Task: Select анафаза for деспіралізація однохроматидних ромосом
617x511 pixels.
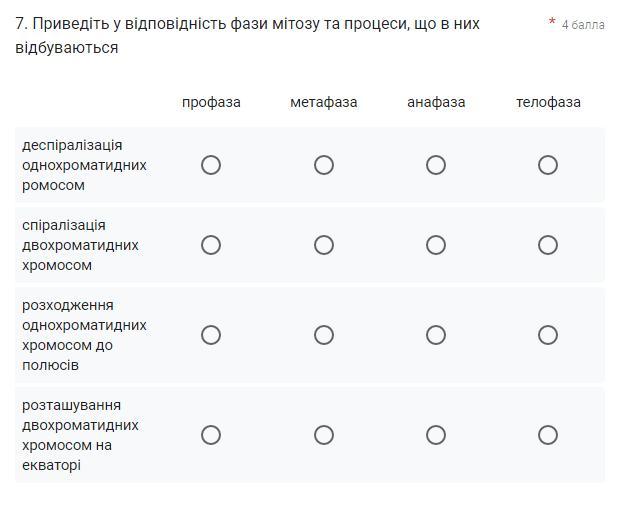Action: click(x=436, y=165)
